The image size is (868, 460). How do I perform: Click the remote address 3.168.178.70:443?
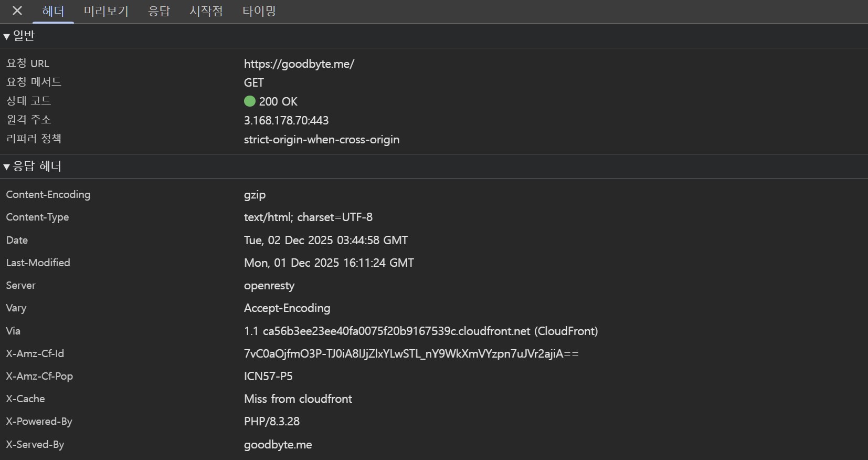[286, 120]
